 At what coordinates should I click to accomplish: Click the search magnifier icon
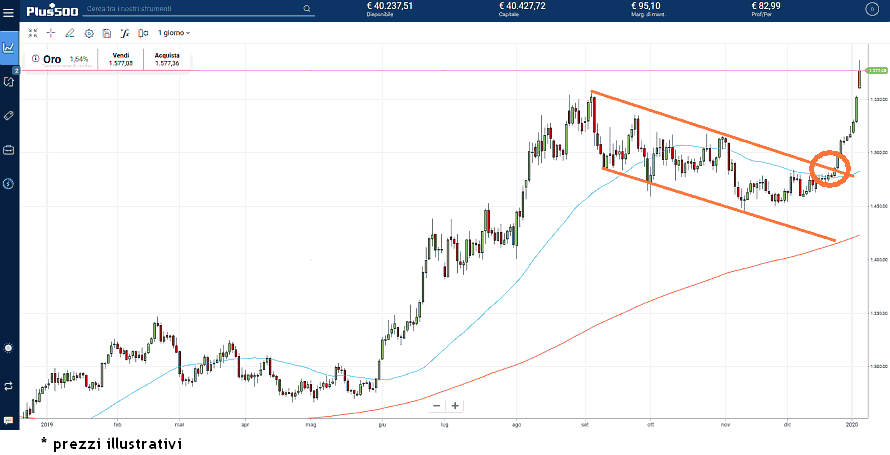306,8
